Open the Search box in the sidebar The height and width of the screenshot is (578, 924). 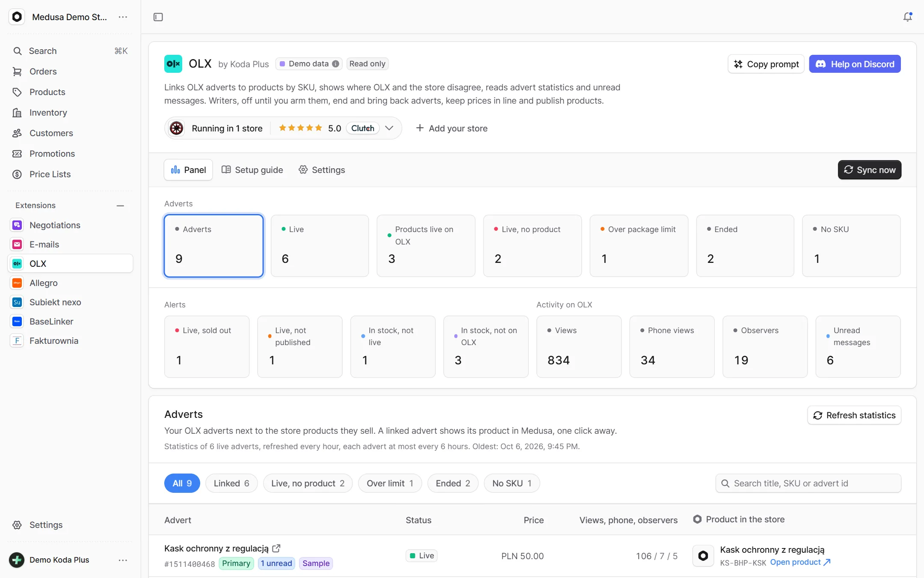(70, 51)
